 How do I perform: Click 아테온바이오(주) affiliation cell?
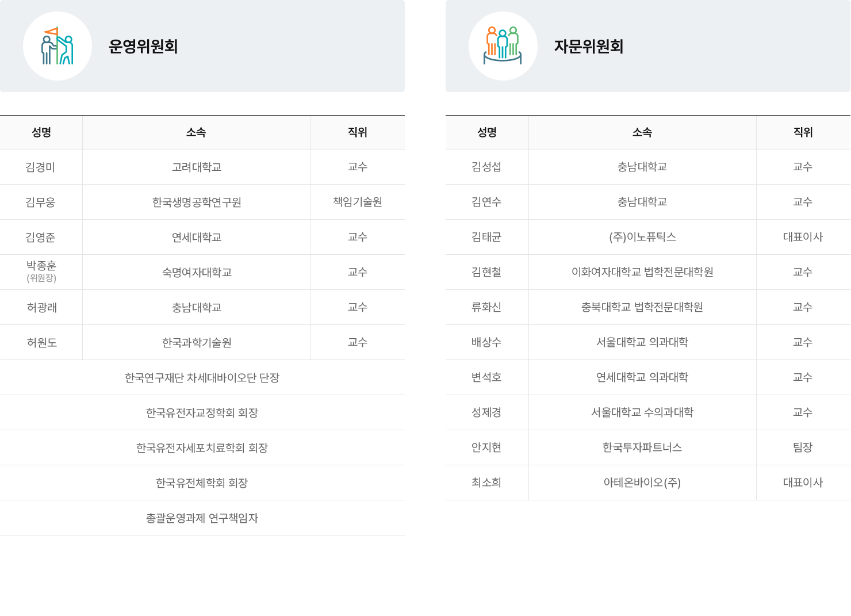[x=642, y=483]
